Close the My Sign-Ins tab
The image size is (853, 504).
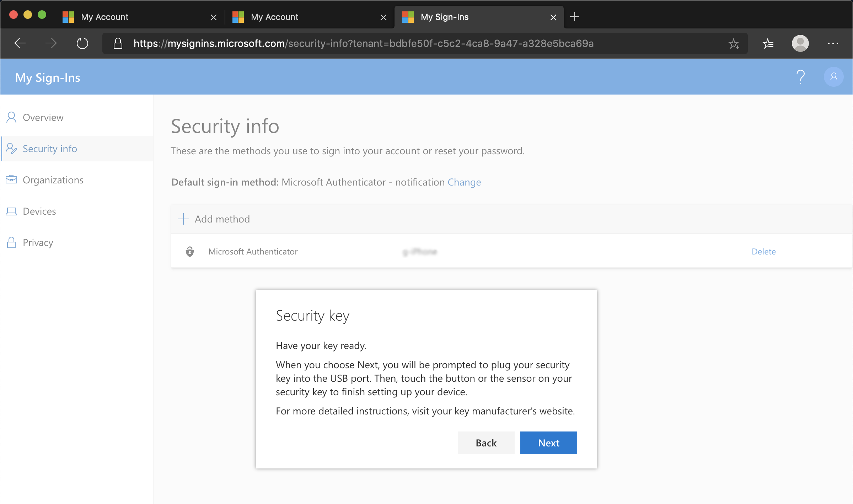click(553, 17)
